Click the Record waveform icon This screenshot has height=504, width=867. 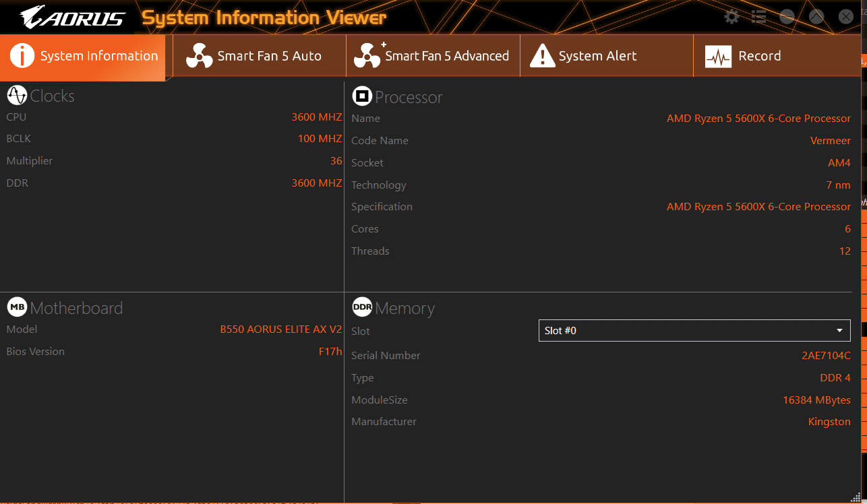click(718, 57)
